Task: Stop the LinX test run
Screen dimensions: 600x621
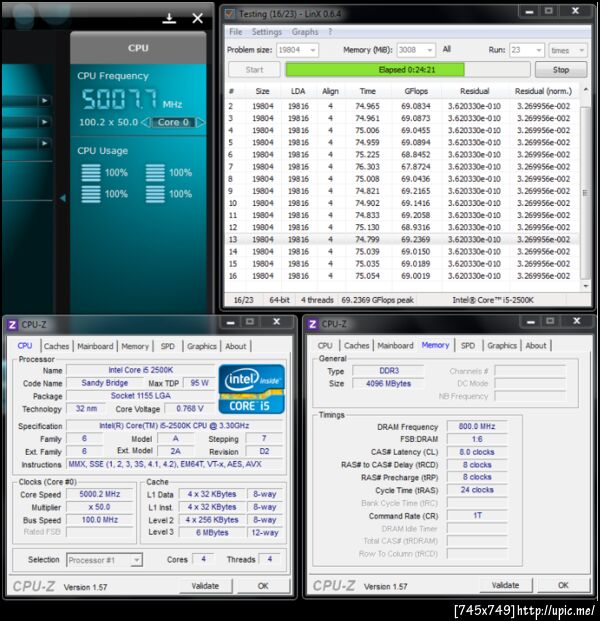Action: 561,70
